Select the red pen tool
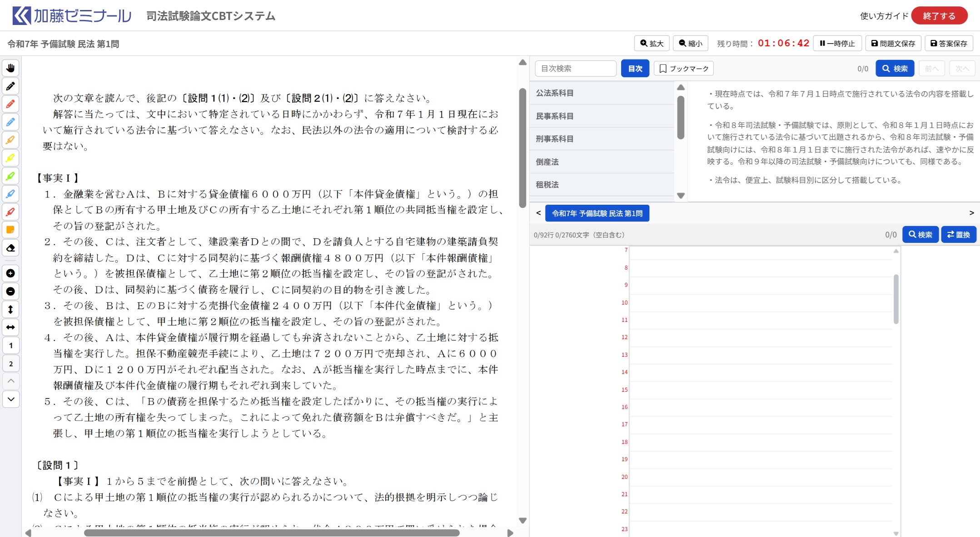Screen dimensions: 980x537 point(10,104)
